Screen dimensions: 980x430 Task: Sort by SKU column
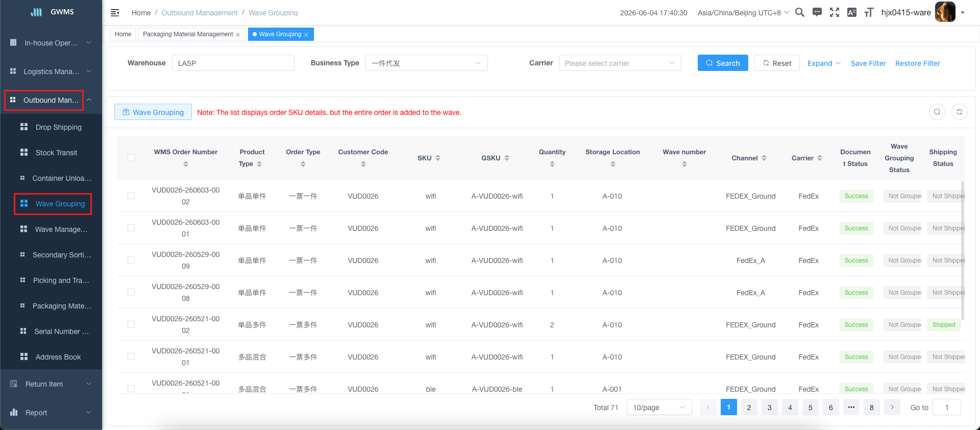pos(438,158)
